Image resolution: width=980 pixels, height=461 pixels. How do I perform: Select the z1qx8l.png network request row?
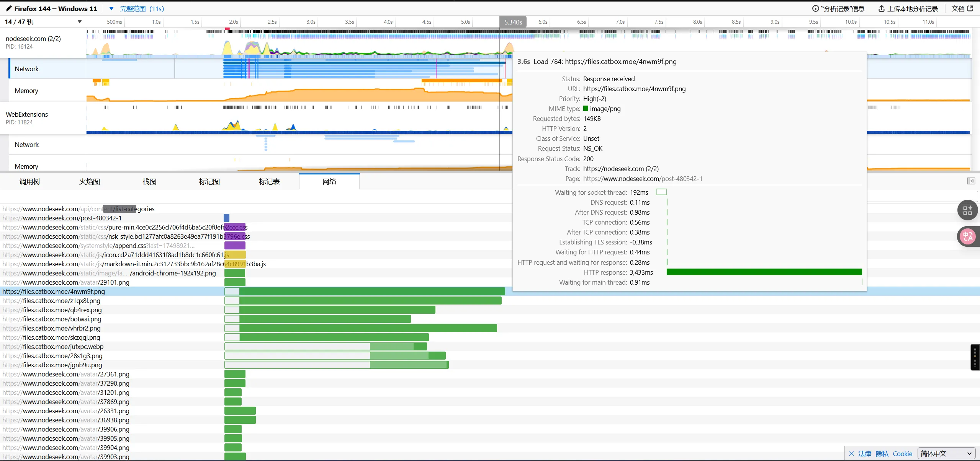(x=61, y=301)
